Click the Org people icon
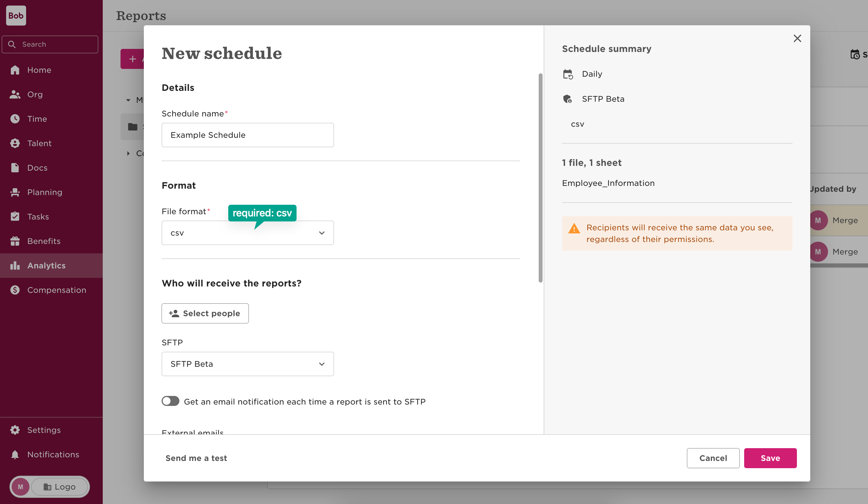The height and width of the screenshot is (504, 868). [x=15, y=94]
